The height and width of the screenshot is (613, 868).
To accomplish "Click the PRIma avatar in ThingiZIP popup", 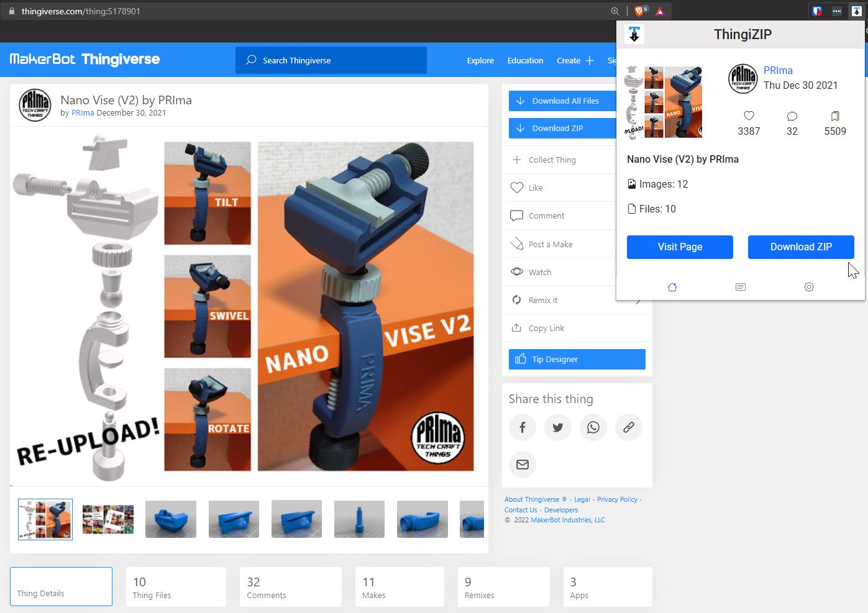I will click(742, 79).
